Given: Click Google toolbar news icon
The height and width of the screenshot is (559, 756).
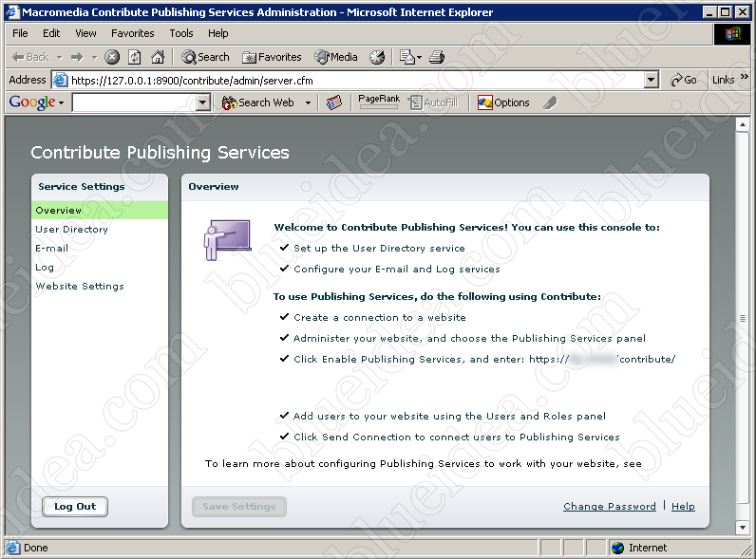Looking at the screenshot, I should pyautogui.click(x=333, y=102).
